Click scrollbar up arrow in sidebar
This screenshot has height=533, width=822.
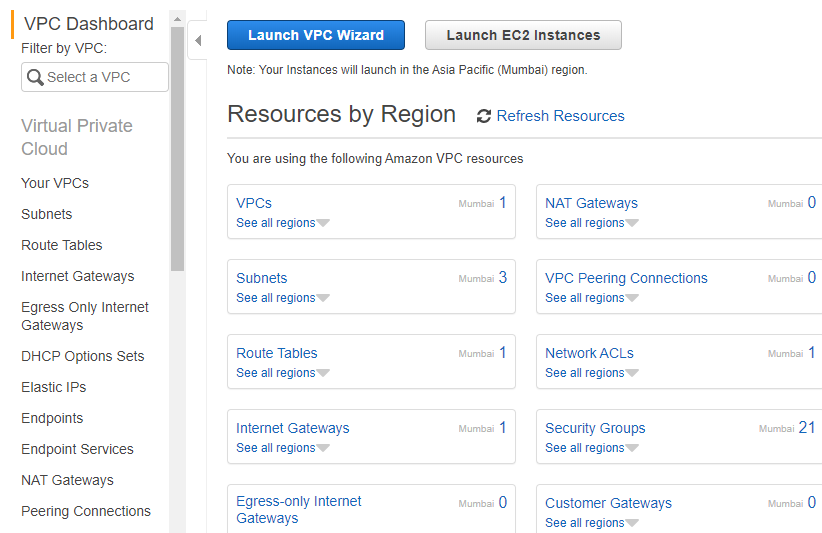coord(177,19)
